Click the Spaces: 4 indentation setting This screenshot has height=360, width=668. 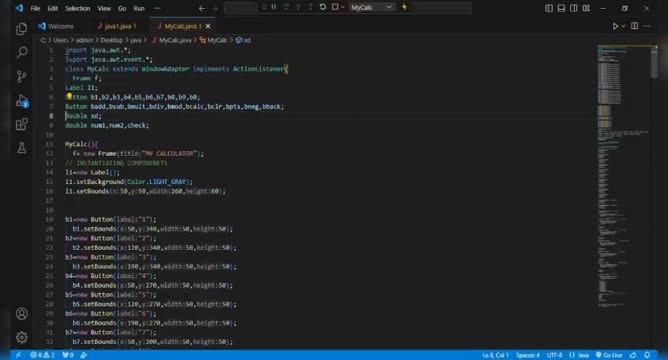point(527,355)
